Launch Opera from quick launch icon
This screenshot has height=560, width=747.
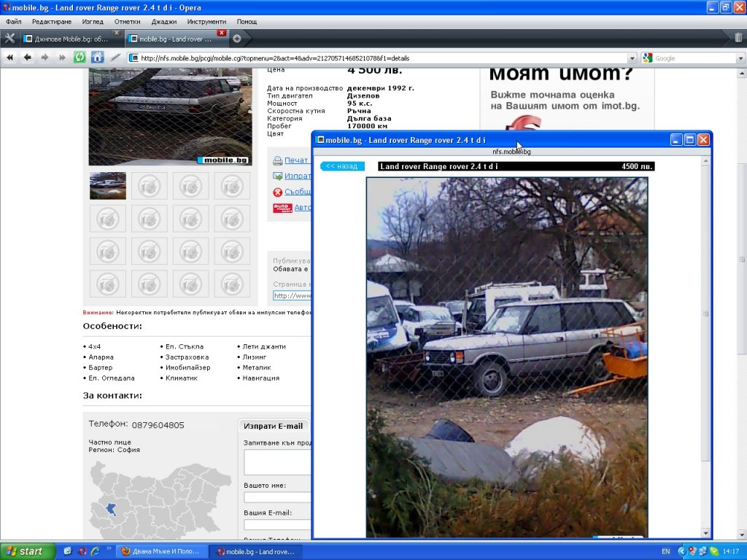(82, 551)
